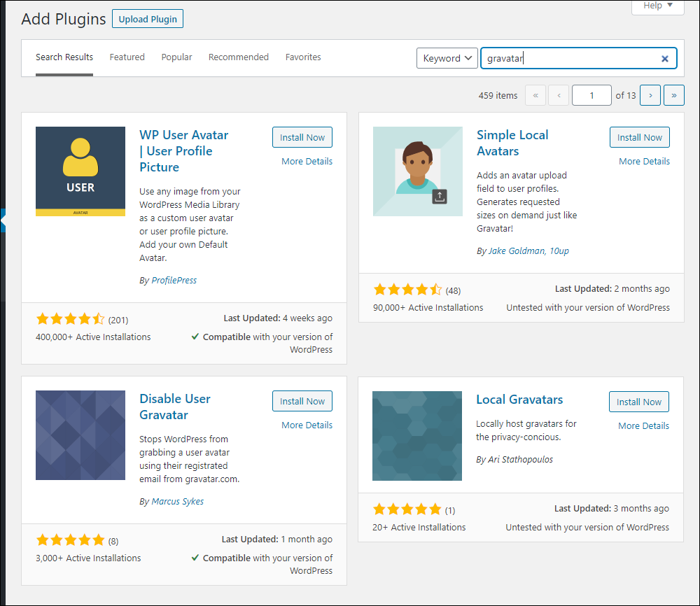Click the Add Plugins page heading

[x=64, y=19]
